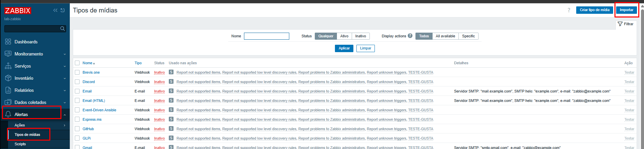Viewport: 644px width, 149px height.
Task: Click the Display actions help icon
Action: point(410,36)
